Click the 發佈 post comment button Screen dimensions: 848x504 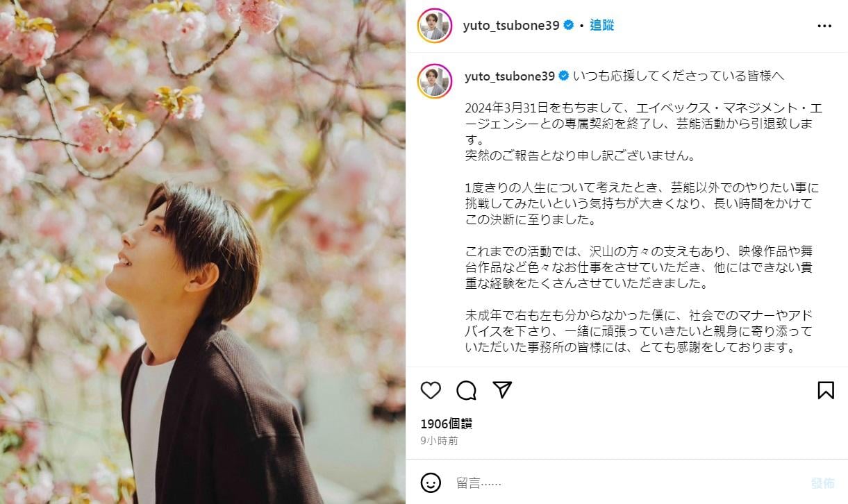click(x=823, y=482)
